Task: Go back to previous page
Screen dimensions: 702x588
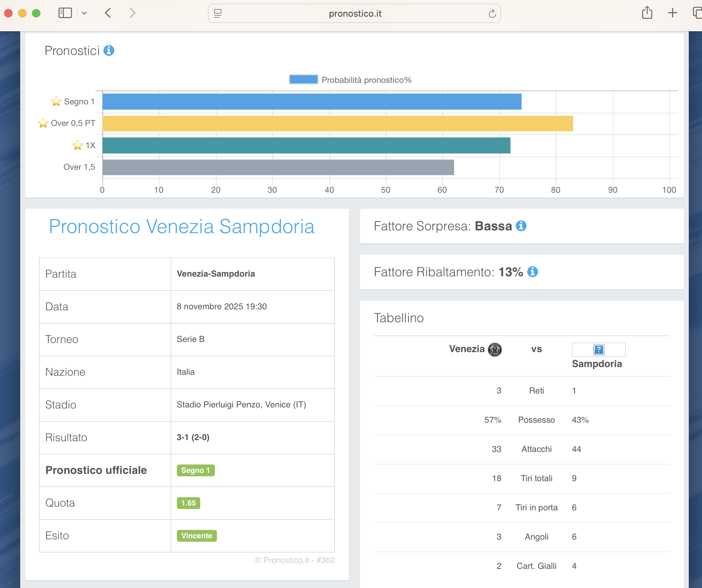Action: [x=108, y=13]
